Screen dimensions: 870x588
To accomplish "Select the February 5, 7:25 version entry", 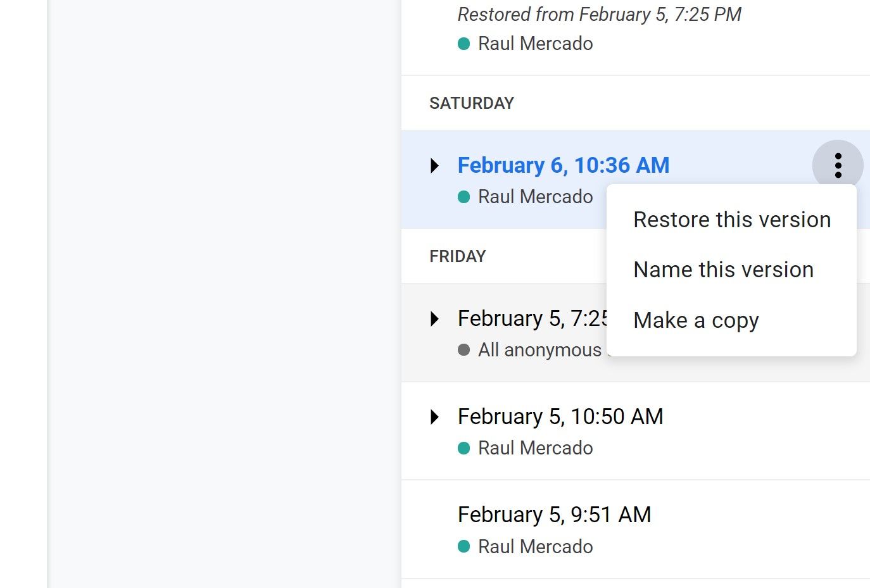I will coord(532,318).
